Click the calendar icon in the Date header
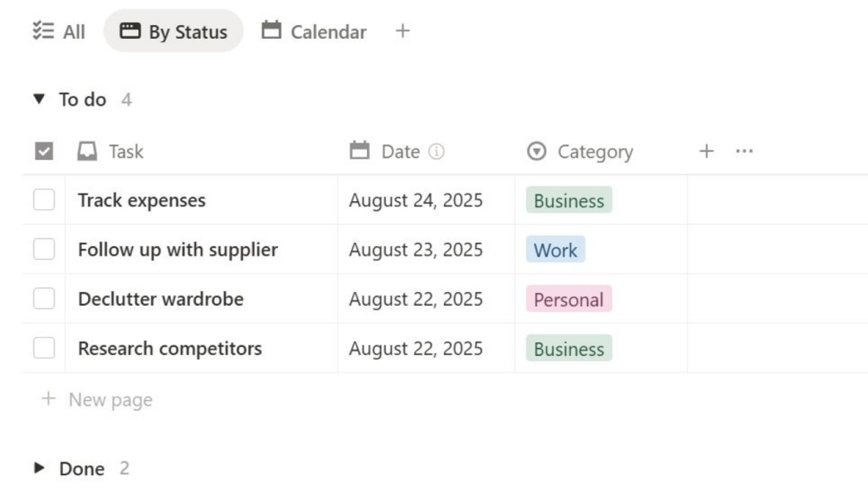This screenshot has height=488, width=868. click(x=359, y=151)
